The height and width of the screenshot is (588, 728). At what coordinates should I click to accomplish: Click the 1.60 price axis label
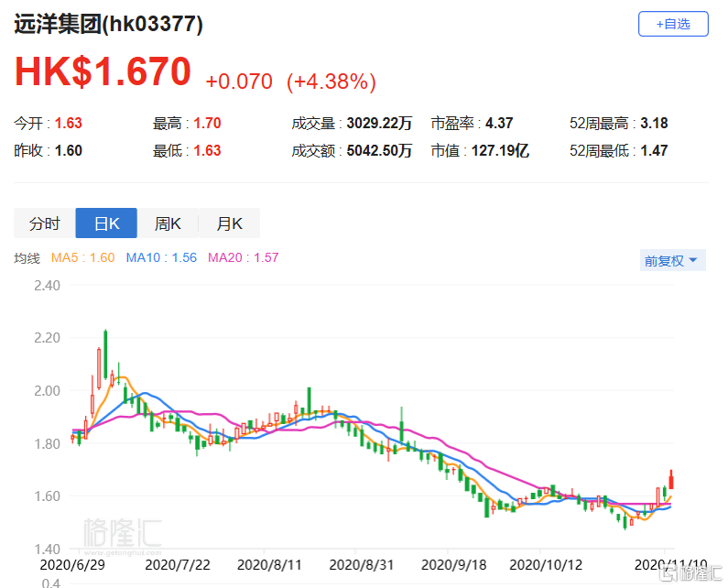(47, 496)
